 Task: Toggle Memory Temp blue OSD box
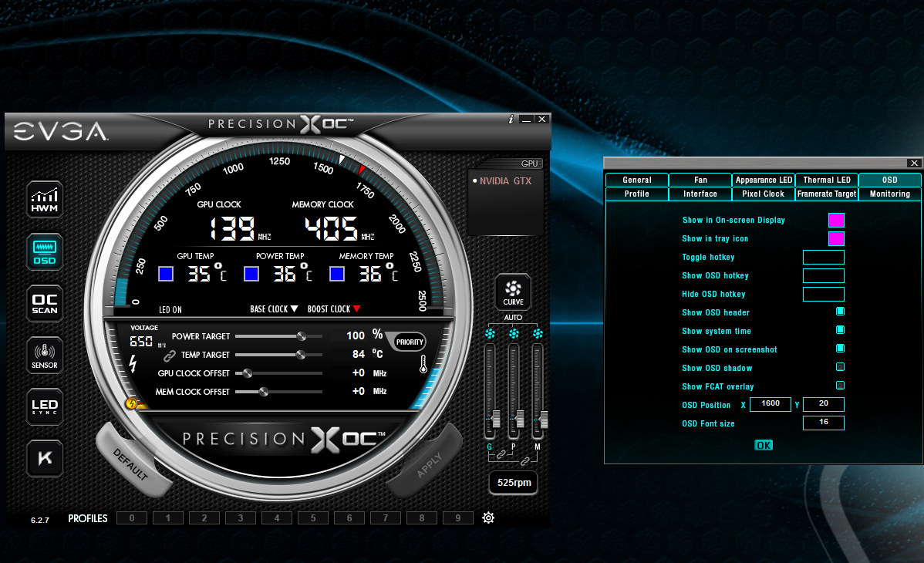click(x=337, y=274)
